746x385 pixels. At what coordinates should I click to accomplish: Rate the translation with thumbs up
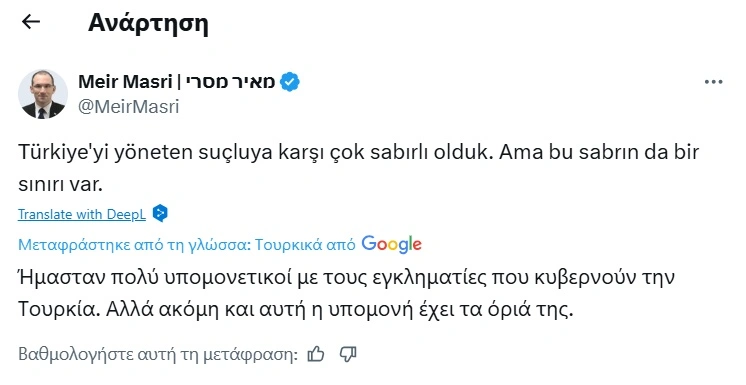coord(316,355)
